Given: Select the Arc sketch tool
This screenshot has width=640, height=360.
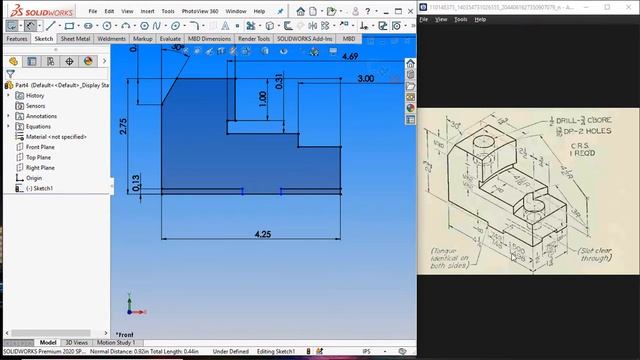Looking at the screenshot, I should pyautogui.click(x=125, y=26).
